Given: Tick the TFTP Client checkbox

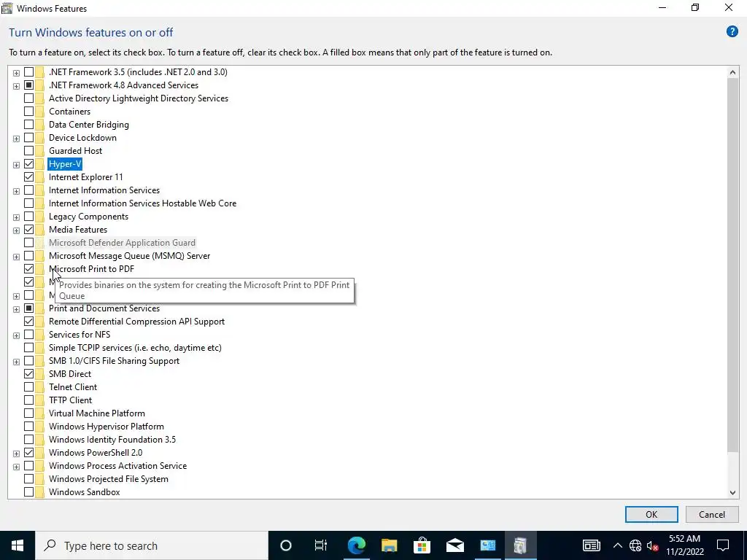Looking at the screenshot, I should (28, 400).
